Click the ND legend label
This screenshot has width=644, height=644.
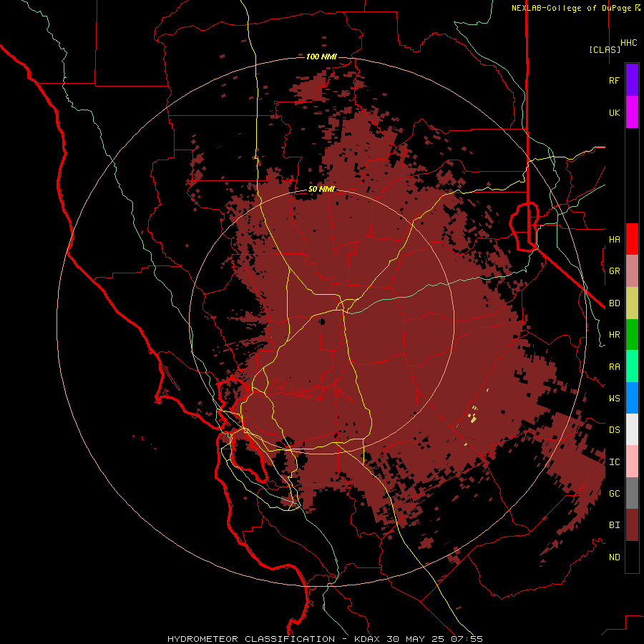[614, 557]
